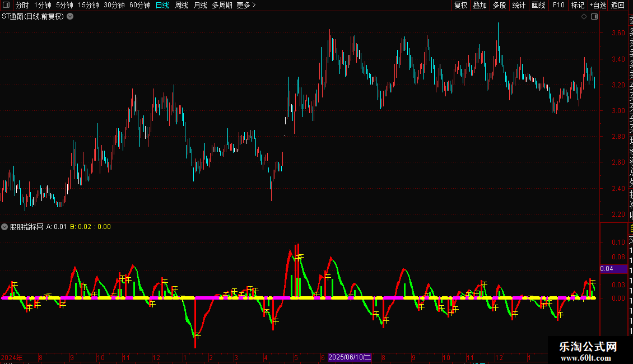Click the 返回 back button
This screenshot has height=364, width=633.
pos(618,5)
